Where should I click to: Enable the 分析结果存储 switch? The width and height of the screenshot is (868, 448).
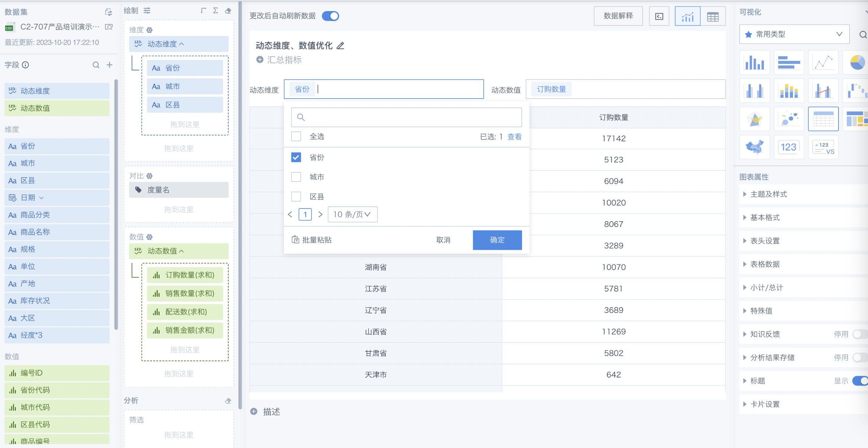pos(861,358)
